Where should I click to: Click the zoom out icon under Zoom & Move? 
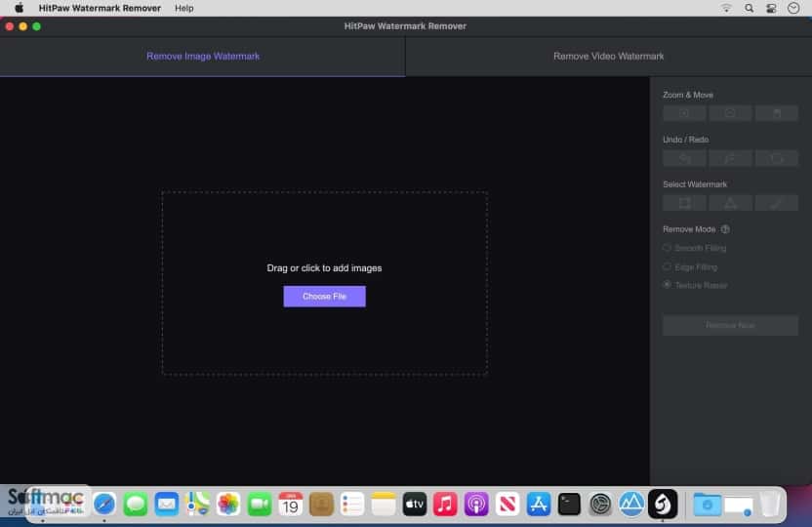pos(730,113)
